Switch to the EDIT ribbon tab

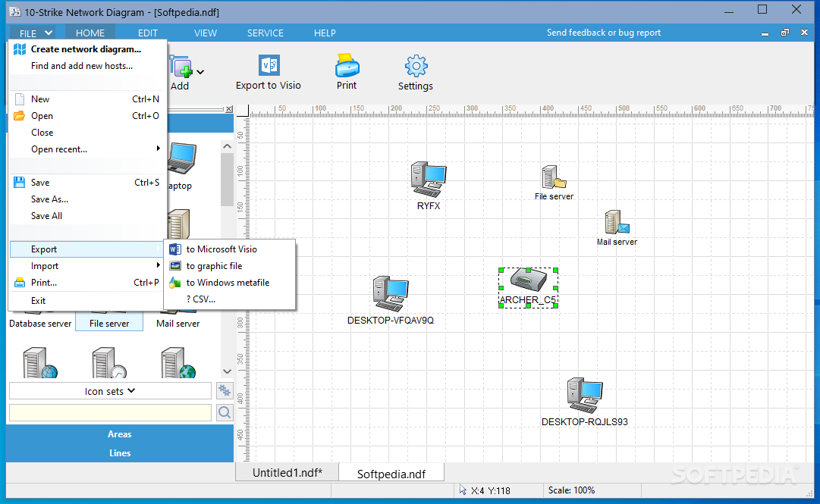click(147, 33)
